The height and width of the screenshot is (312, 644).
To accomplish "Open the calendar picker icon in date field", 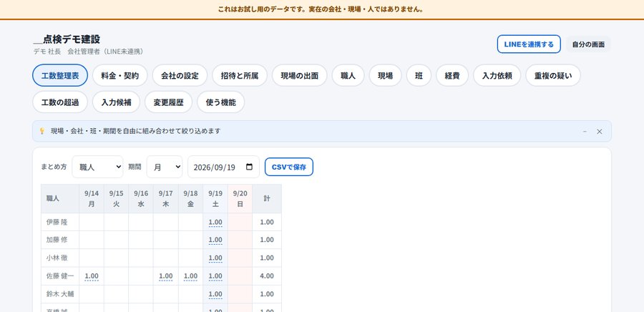I will tap(249, 167).
